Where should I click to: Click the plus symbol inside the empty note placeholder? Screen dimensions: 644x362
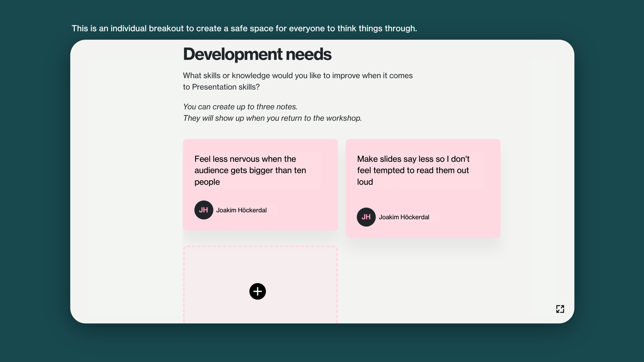click(x=257, y=291)
